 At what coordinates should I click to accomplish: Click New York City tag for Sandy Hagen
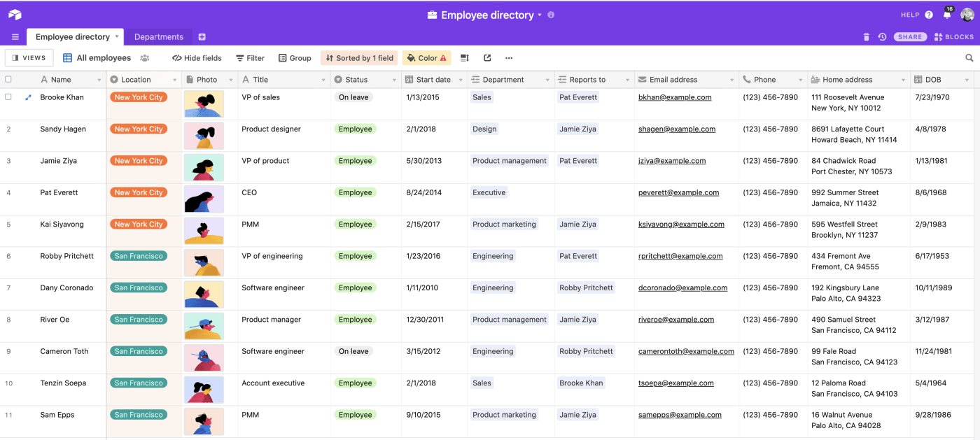pos(139,129)
